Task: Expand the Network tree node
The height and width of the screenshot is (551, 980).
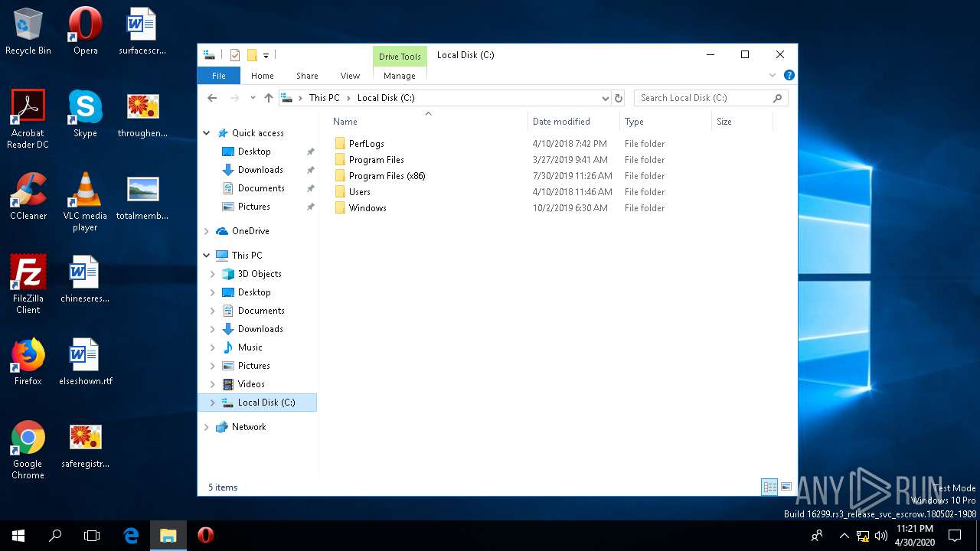Action: 207,427
